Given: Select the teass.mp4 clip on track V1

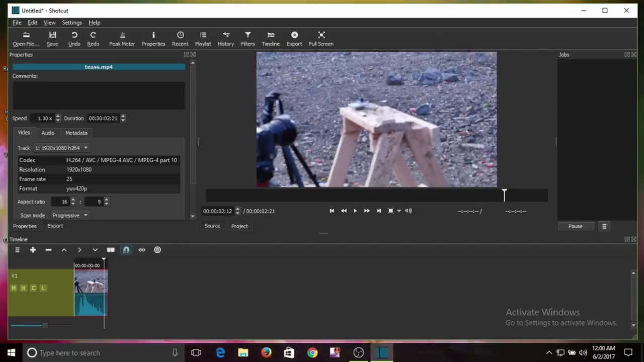Looking at the screenshot, I should (x=91, y=292).
